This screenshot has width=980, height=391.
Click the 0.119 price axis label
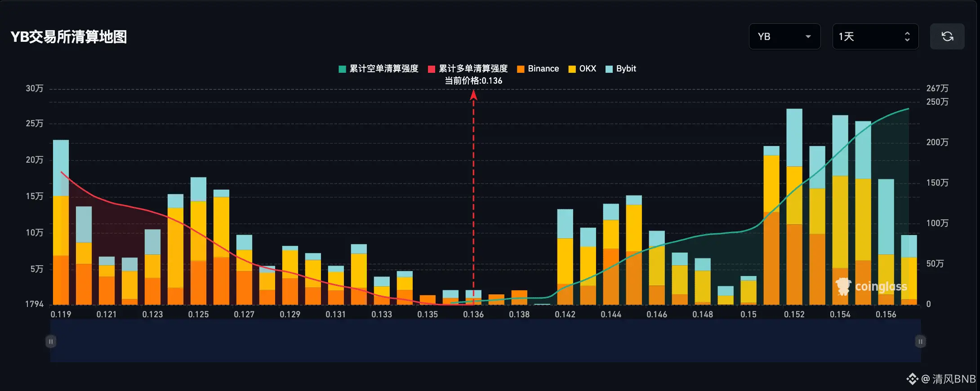(x=61, y=315)
